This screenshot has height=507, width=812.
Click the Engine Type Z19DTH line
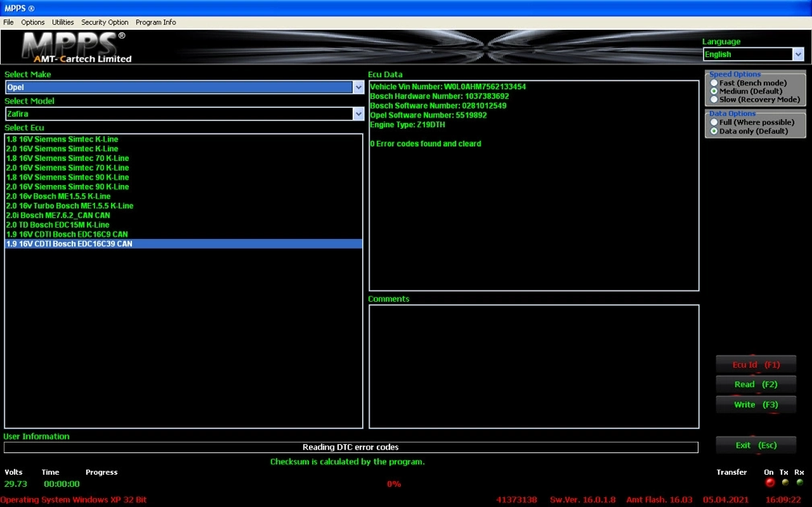[x=407, y=125]
